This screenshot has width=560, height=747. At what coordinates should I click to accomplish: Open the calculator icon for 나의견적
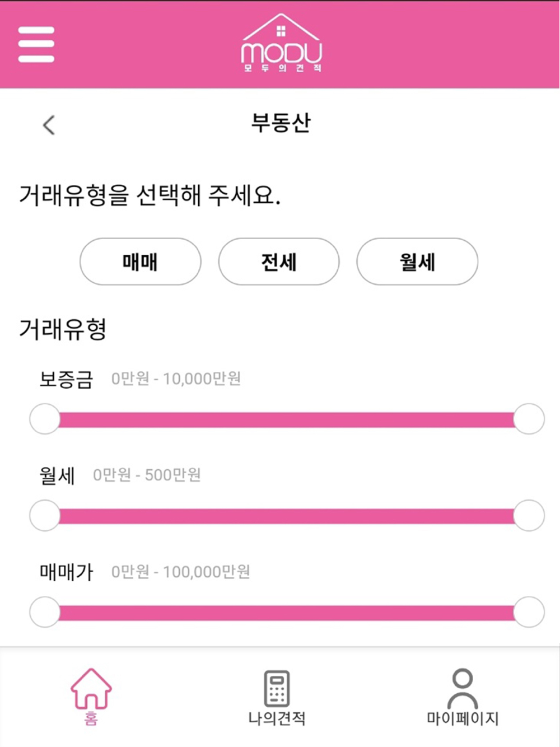coord(277,688)
